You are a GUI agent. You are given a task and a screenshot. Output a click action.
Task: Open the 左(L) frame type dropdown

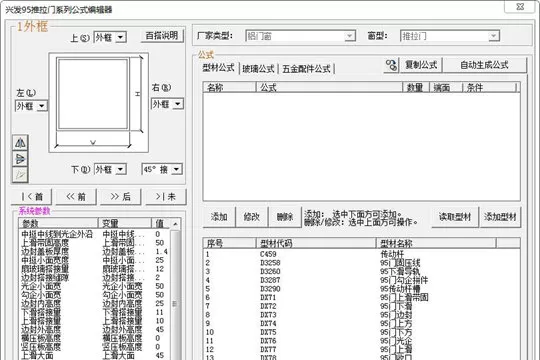[x=42, y=106]
